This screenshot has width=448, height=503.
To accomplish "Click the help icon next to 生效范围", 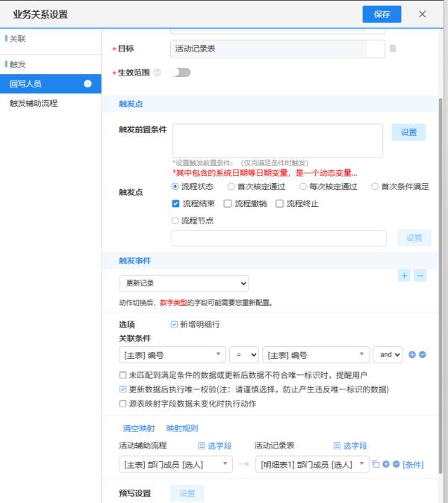I will [157, 72].
